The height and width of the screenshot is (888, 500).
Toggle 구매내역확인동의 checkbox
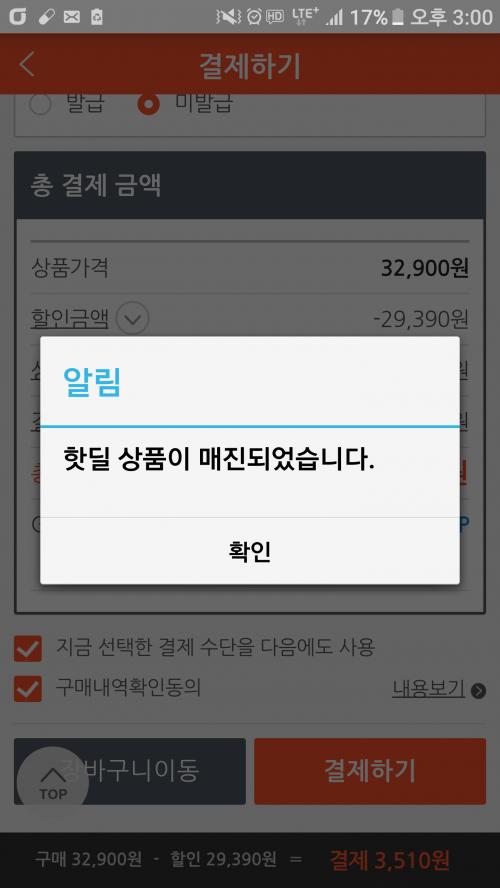(28, 689)
